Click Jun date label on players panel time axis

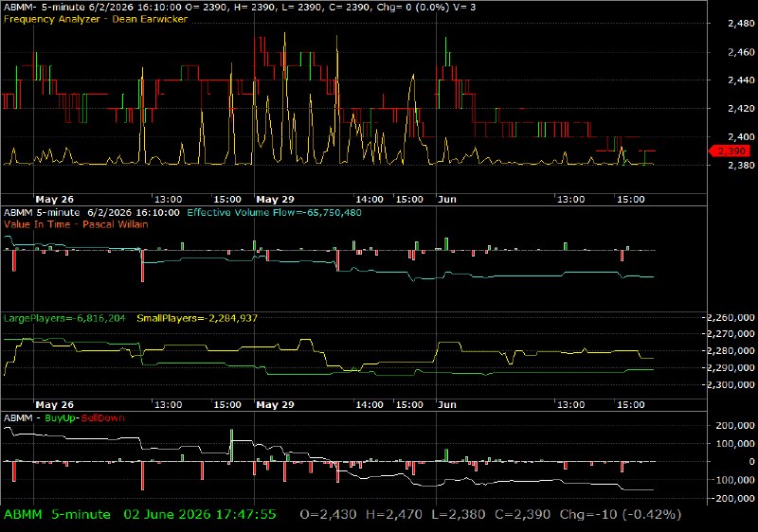[x=447, y=404]
